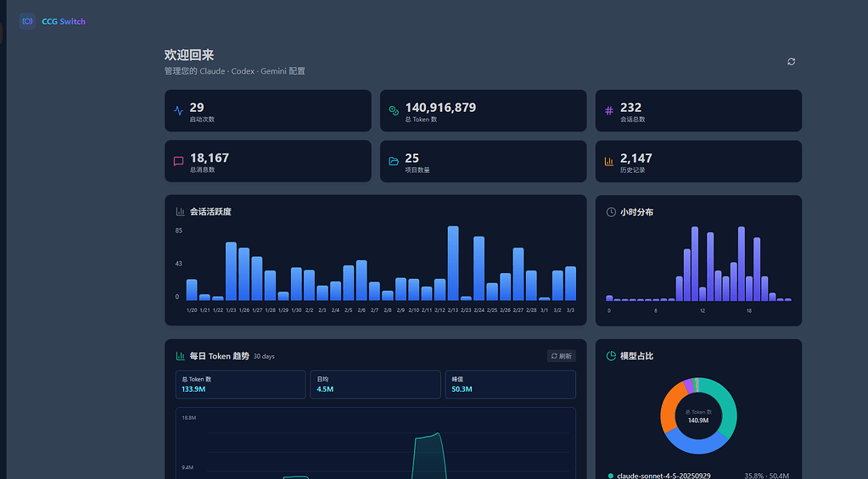Click the orange chart icon on 历史记录 card
The image size is (868, 479).
(x=609, y=162)
